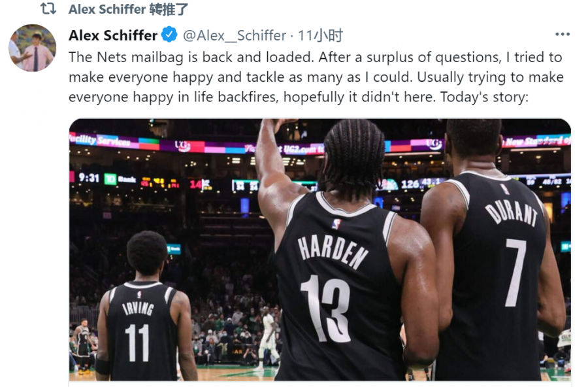Open Alex Schiffer's profile avatar
This screenshot has height=387, width=588.
(32, 48)
